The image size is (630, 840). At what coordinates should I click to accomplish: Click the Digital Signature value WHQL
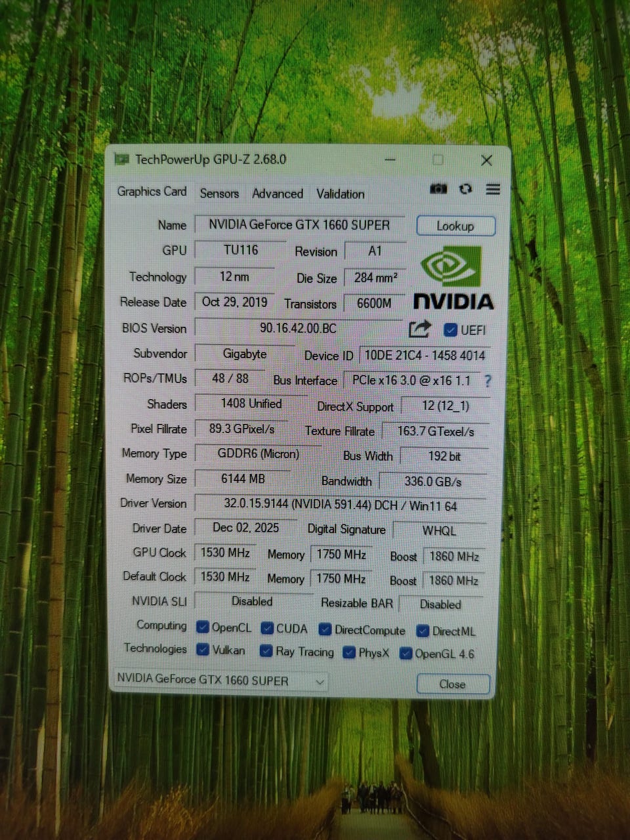440,531
